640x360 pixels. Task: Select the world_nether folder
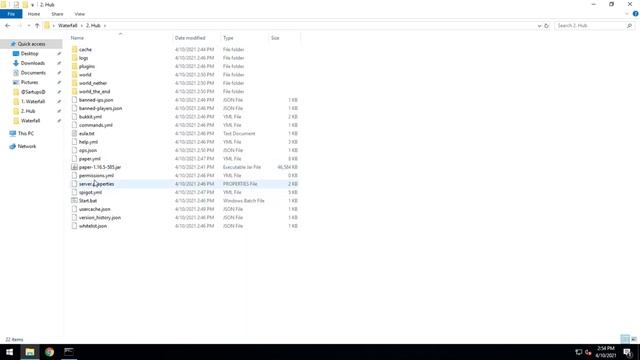[93, 83]
